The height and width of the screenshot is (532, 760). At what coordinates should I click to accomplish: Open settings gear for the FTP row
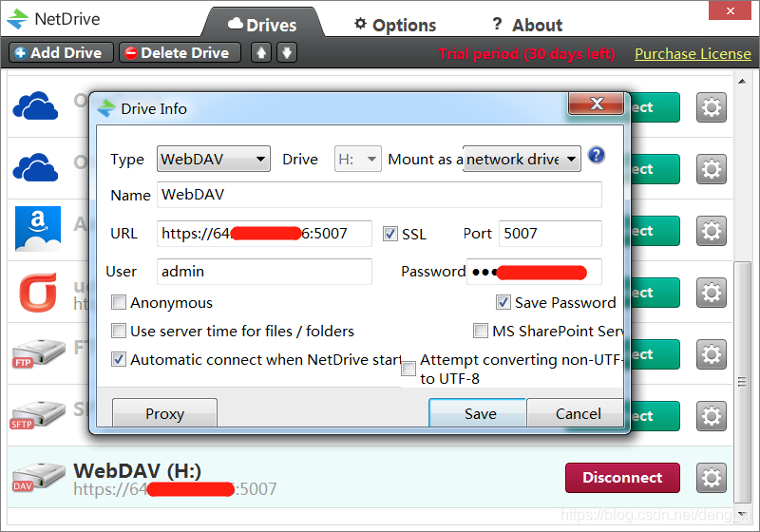(711, 354)
